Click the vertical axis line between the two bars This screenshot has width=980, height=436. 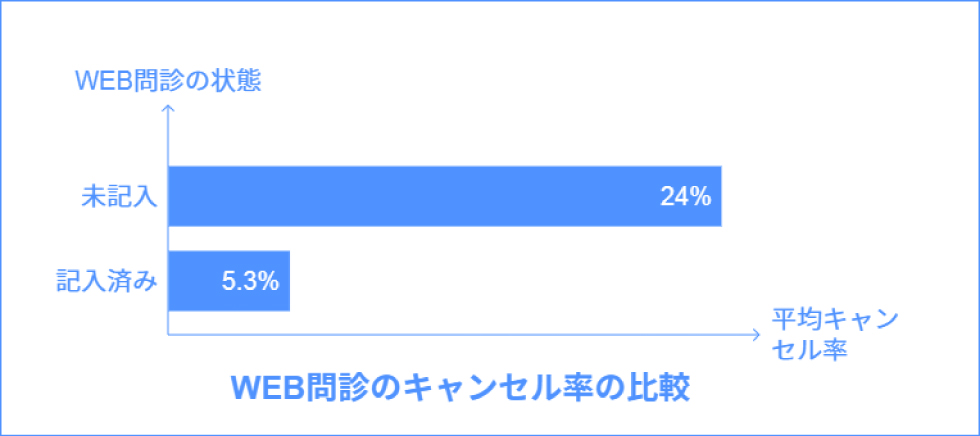tap(168, 238)
